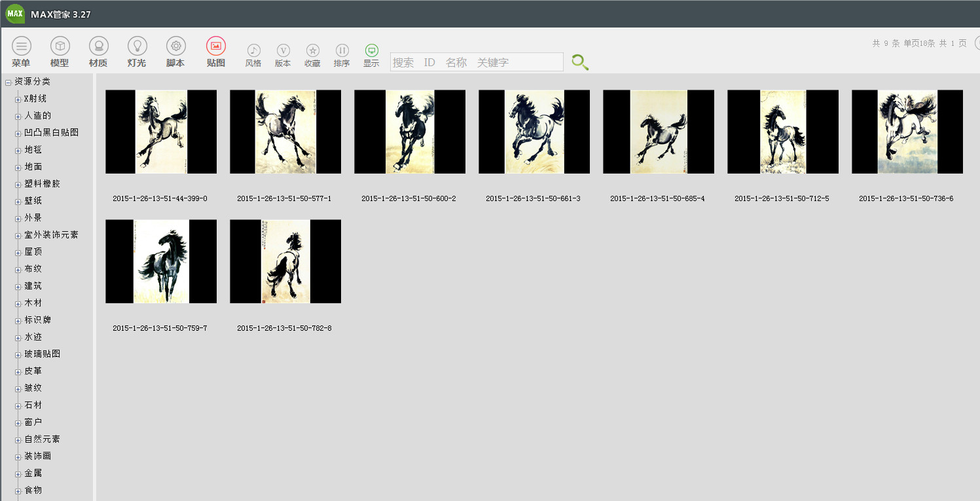980x501 pixels.
Task: Toggle the 显示 display mode icon
Action: click(x=371, y=51)
